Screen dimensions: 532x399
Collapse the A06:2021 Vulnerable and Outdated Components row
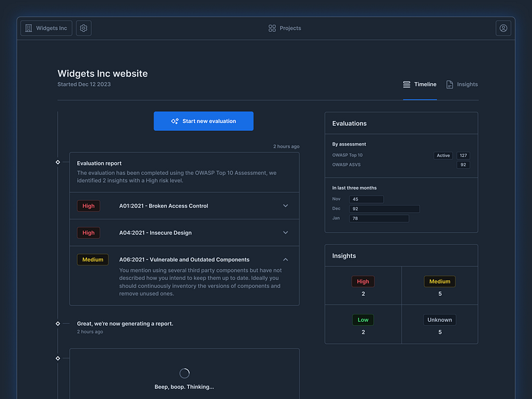[x=286, y=259]
